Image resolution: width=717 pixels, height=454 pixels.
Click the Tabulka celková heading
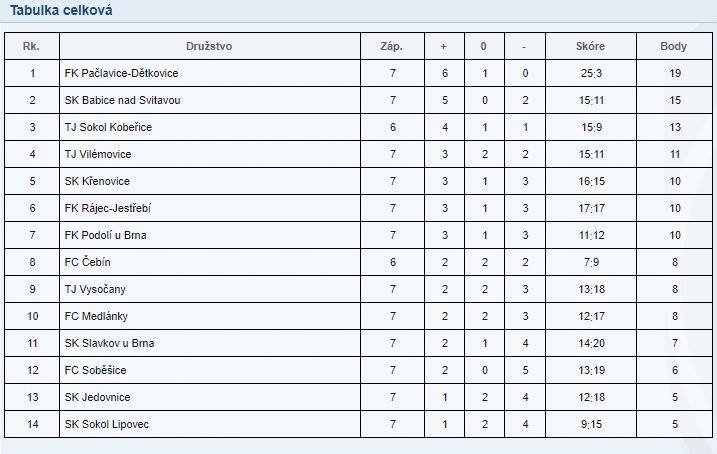[x=61, y=10]
